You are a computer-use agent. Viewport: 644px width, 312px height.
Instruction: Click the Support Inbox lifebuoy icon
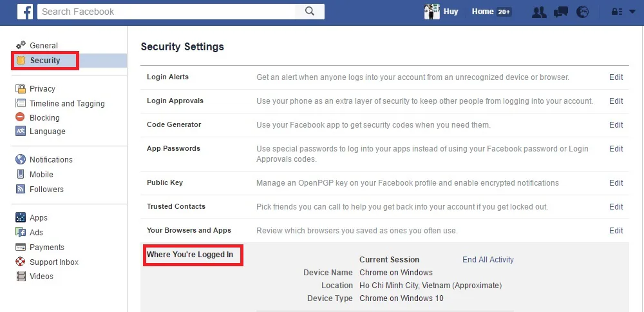(x=21, y=262)
